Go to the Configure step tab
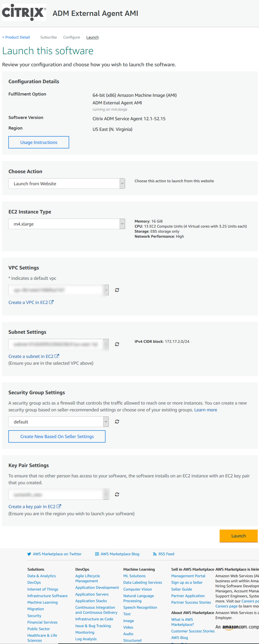 pyautogui.click(x=71, y=37)
